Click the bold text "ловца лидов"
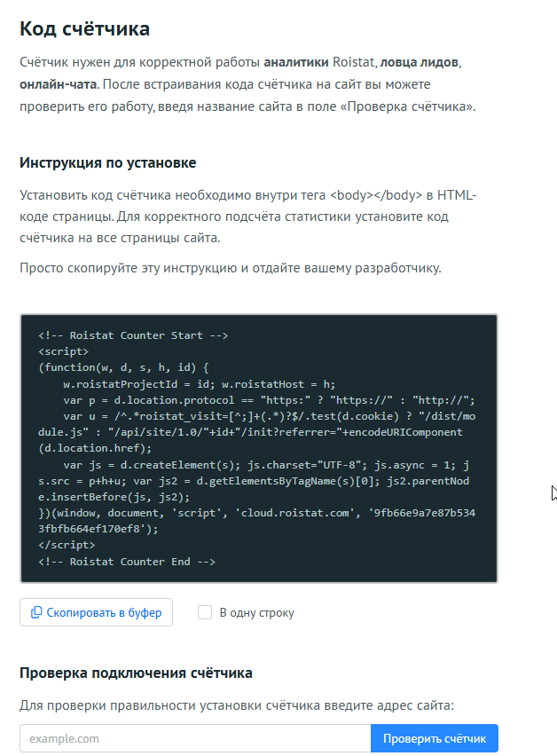Viewport: 557px width, 756px height. (420, 62)
